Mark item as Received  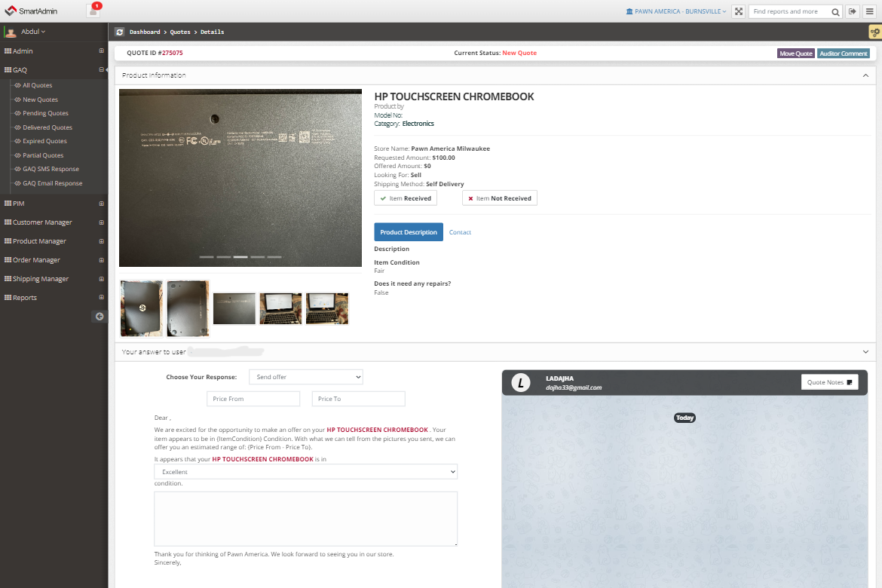click(406, 198)
